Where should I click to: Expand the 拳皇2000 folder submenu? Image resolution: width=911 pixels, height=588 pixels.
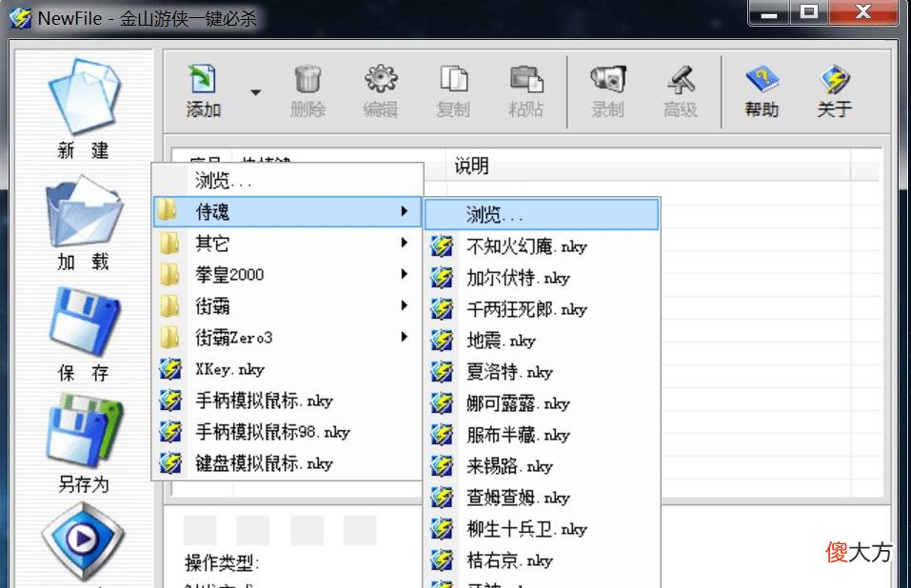[287, 274]
